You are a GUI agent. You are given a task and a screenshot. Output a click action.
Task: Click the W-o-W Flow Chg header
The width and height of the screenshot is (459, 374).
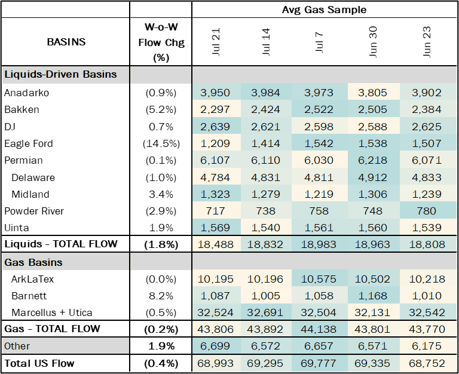click(x=161, y=42)
